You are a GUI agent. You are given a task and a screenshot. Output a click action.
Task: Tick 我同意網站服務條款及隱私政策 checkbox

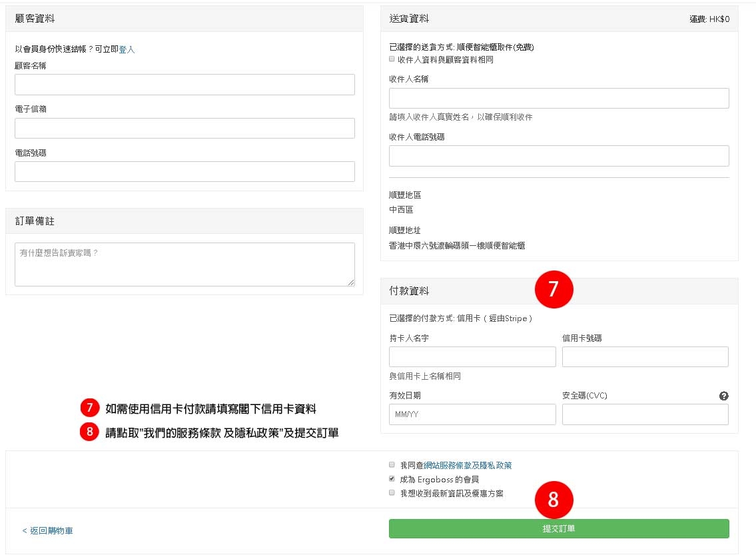point(392,465)
